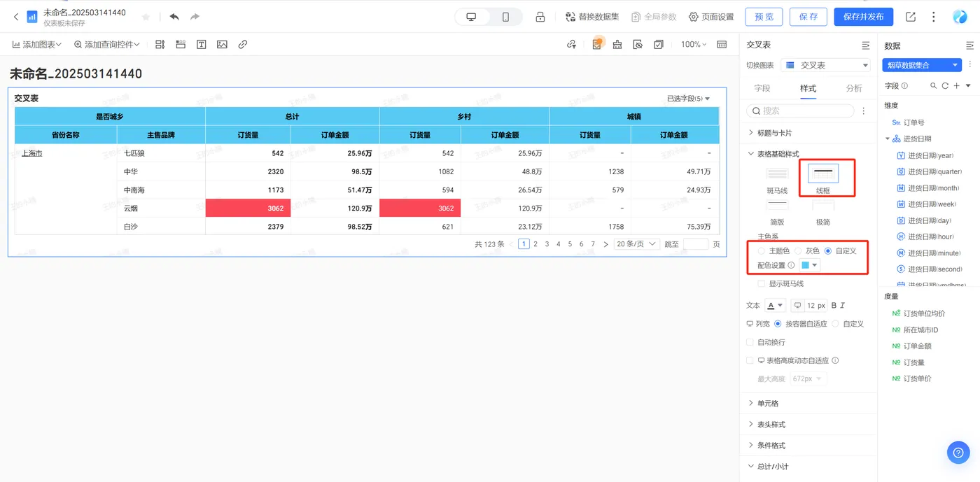Enable the 显示斑马线 checkbox
This screenshot has width=980, height=482.
761,284
